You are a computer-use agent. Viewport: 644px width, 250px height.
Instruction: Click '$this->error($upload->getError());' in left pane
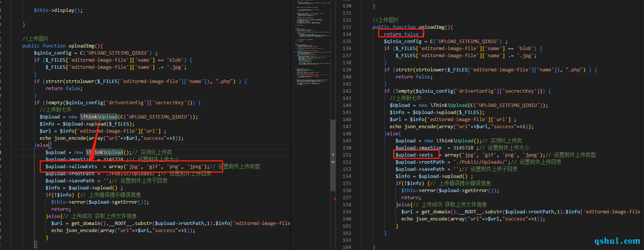tap(100, 202)
